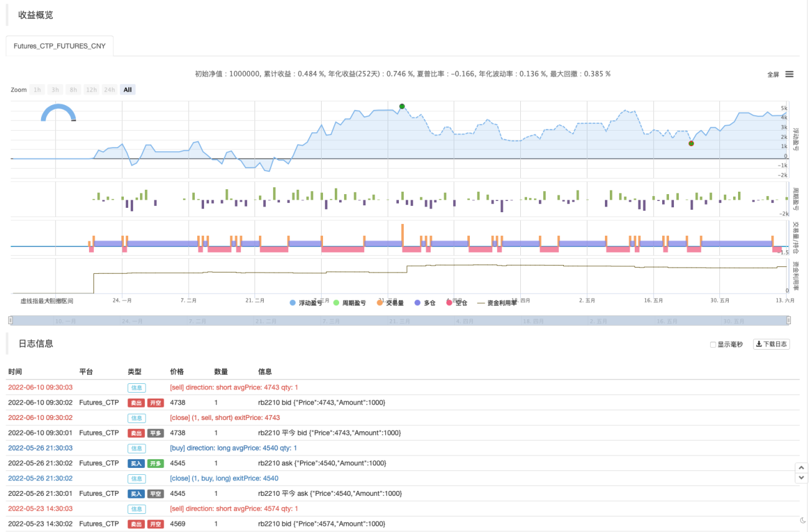
Task: Toggle the 多仓 legend item
Action: click(425, 303)
